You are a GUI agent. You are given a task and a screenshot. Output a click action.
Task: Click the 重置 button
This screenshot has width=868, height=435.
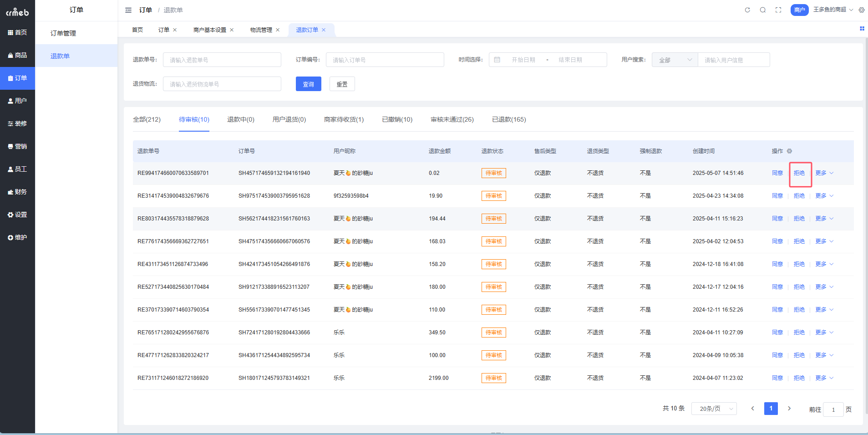342,84
